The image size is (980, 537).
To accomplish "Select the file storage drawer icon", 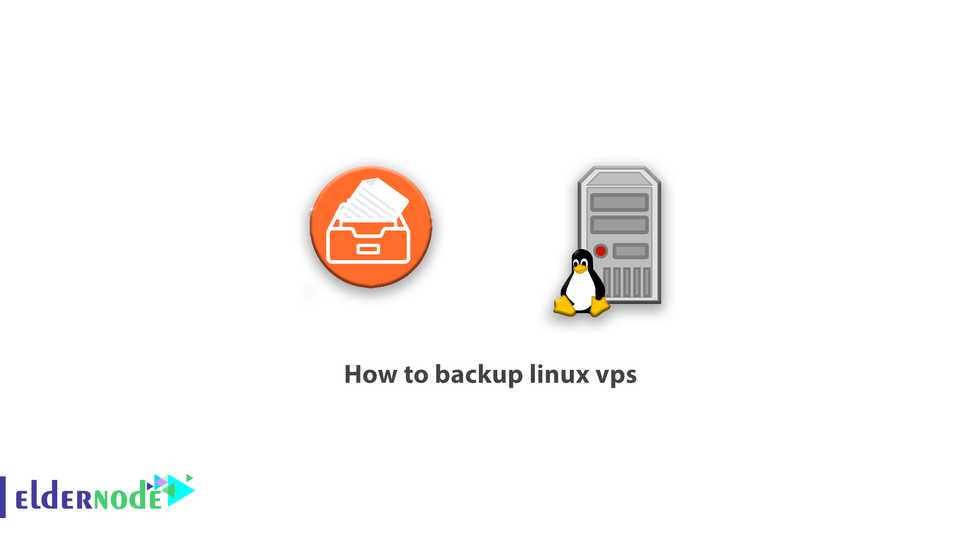I will [364, 238].
